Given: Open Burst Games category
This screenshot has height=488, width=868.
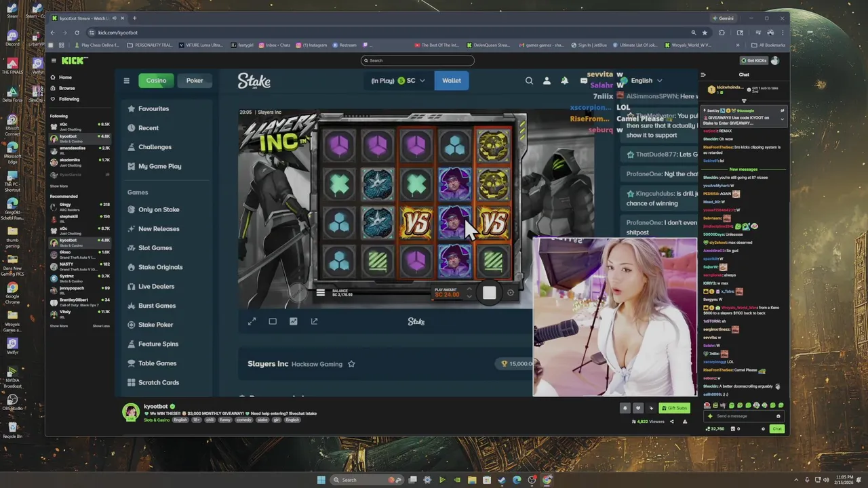Looking at the screenshot, I should pyautogui.click(x=152, y=306).
